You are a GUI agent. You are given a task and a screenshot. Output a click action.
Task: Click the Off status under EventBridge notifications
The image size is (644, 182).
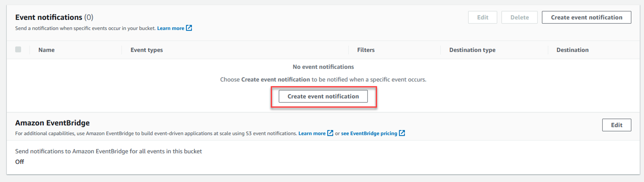(x=20, y=162)
